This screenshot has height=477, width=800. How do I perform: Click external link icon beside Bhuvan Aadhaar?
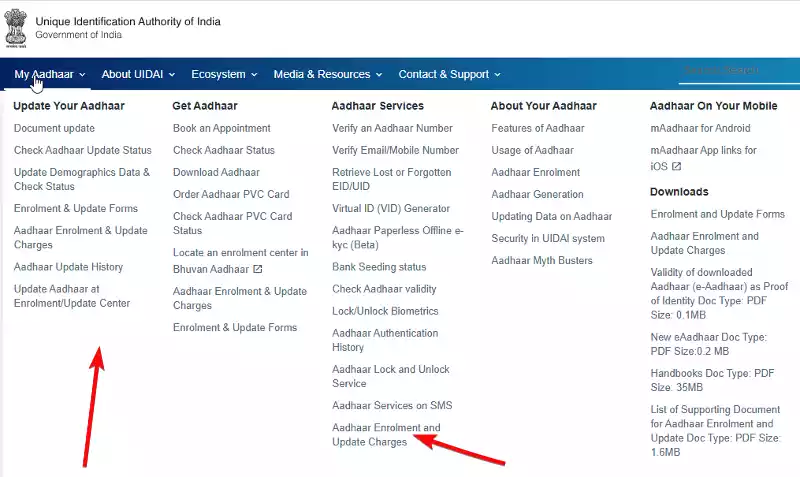(258, 269)
